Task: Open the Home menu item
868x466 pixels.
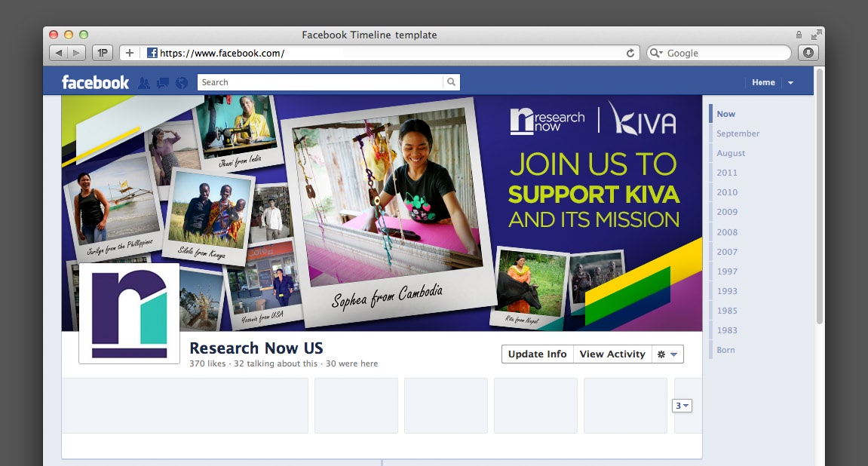Action: 763,83
